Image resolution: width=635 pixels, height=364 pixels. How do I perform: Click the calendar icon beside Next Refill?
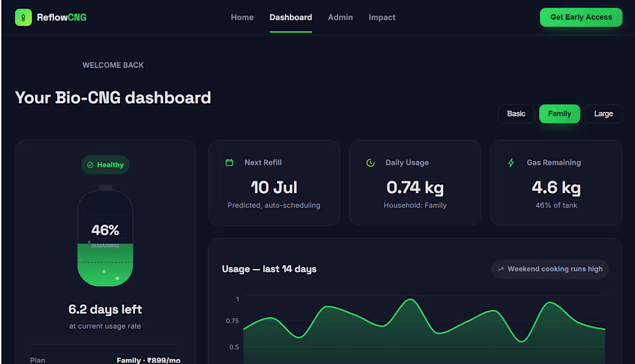click(229, 162)
